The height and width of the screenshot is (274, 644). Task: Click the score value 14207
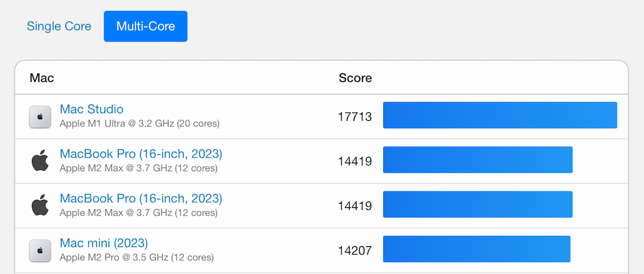click(x=355, y=251)
